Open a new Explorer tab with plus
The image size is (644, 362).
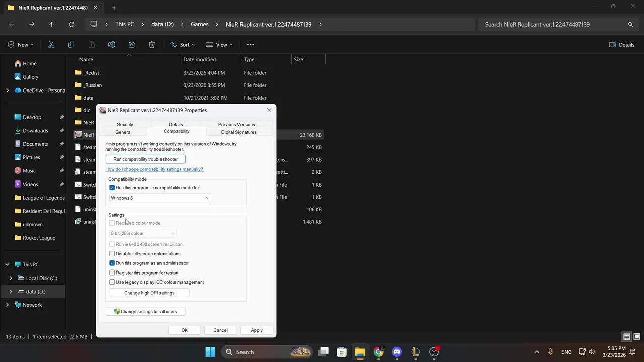coord(114,8)
